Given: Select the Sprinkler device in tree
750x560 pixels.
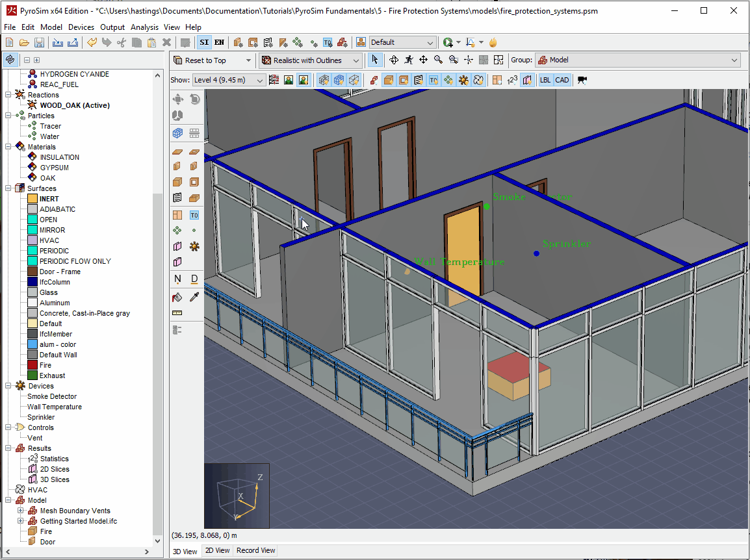Looking at the screenshot, I should click(x=41, y=417).
